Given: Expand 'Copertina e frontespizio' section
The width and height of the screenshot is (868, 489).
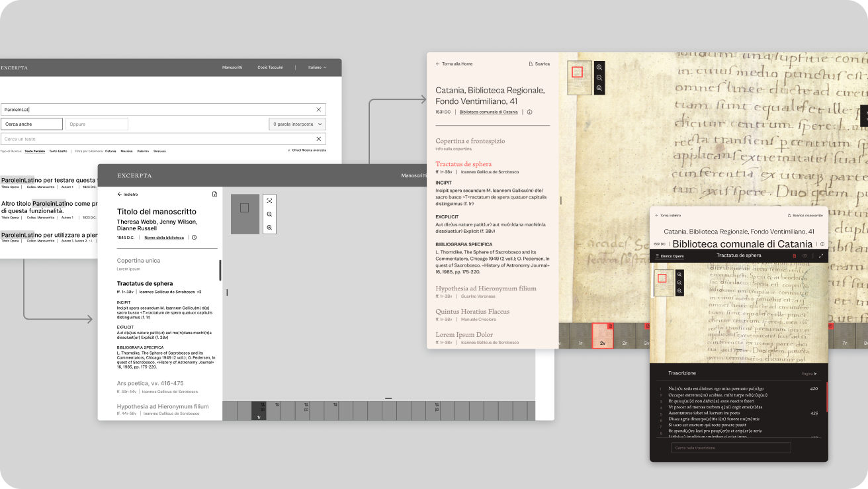Looking at the screenshot, I should tap(470, 141).
